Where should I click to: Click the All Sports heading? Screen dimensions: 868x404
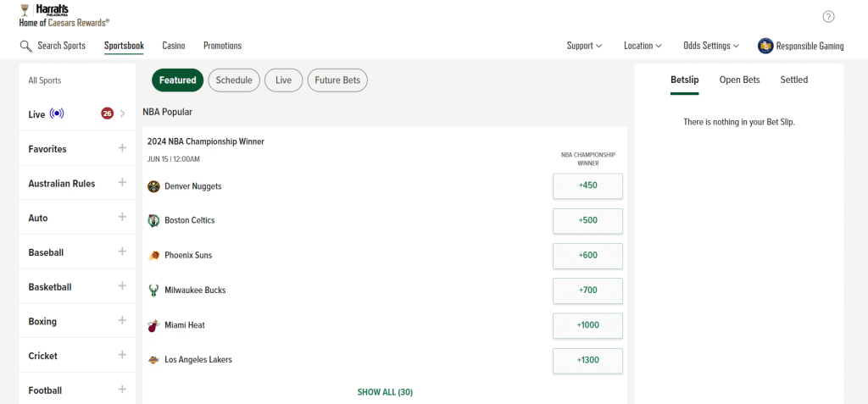[x=45, y=80]
